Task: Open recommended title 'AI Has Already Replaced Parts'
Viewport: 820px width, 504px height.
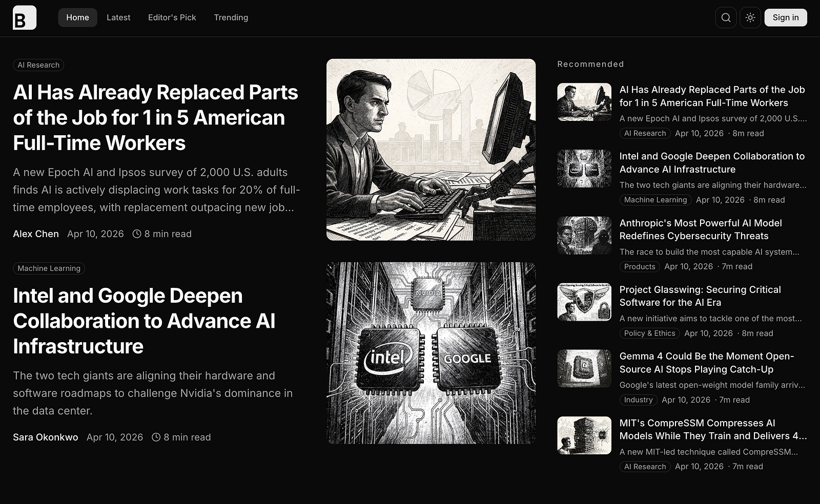Action: 712,96
